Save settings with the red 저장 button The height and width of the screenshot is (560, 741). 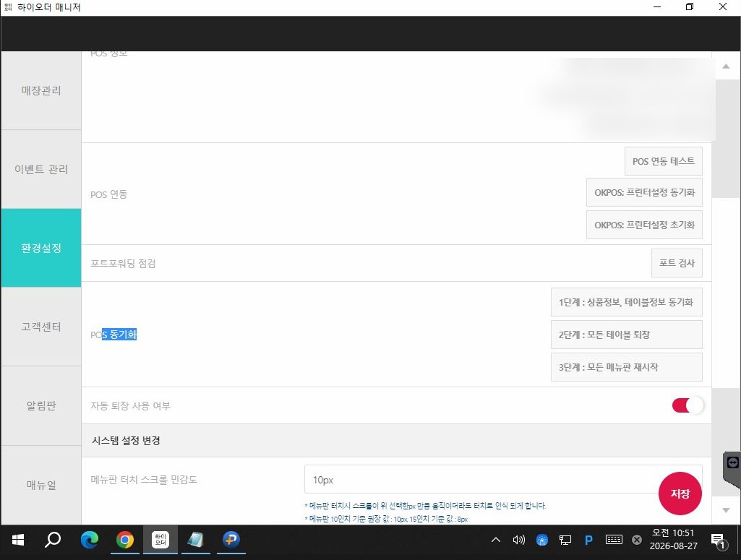point(680,494)
